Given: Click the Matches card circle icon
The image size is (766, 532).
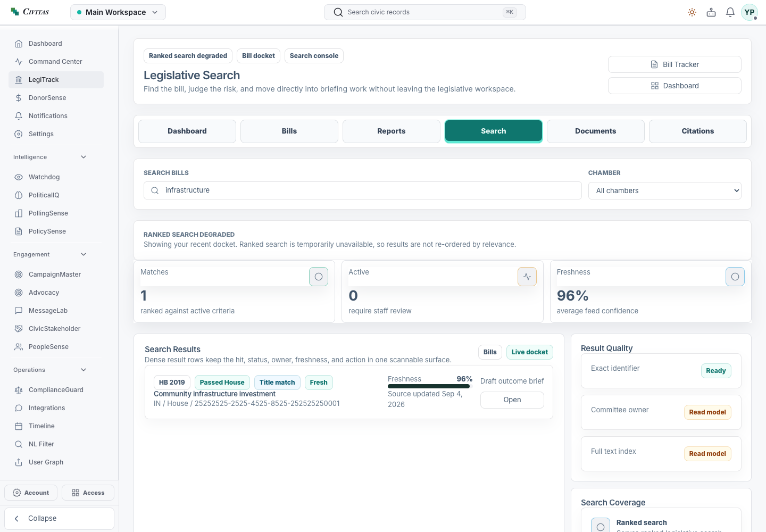Looking at the screenshot, I should [319, 277].
